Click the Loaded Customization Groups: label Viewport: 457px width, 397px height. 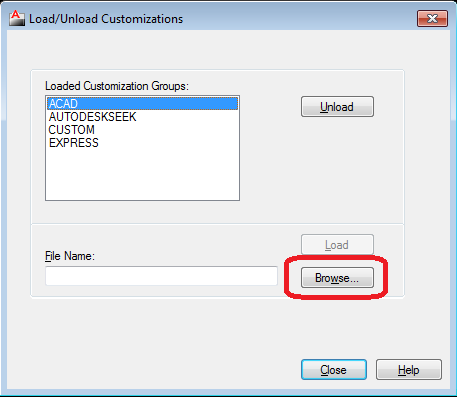click(117, 86)
